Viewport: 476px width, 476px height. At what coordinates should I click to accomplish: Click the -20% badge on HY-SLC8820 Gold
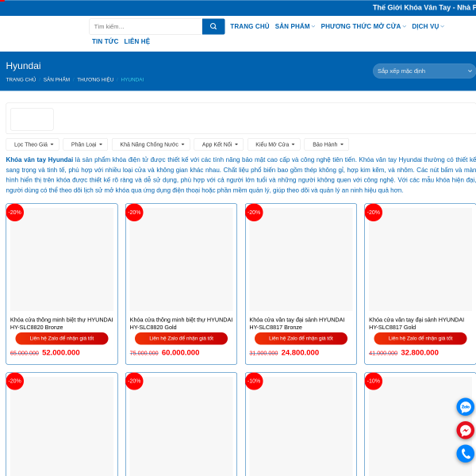click(x=135, y=212)
